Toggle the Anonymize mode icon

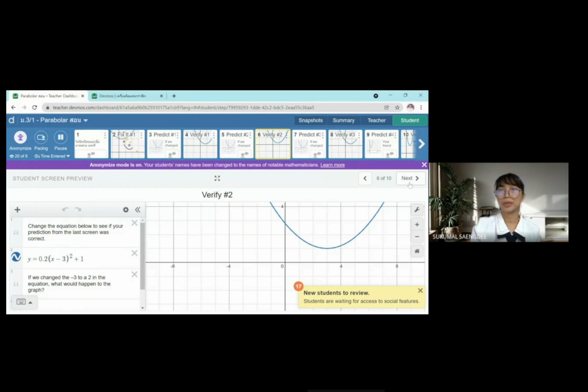pyautogui.click(x=20, y=138)
